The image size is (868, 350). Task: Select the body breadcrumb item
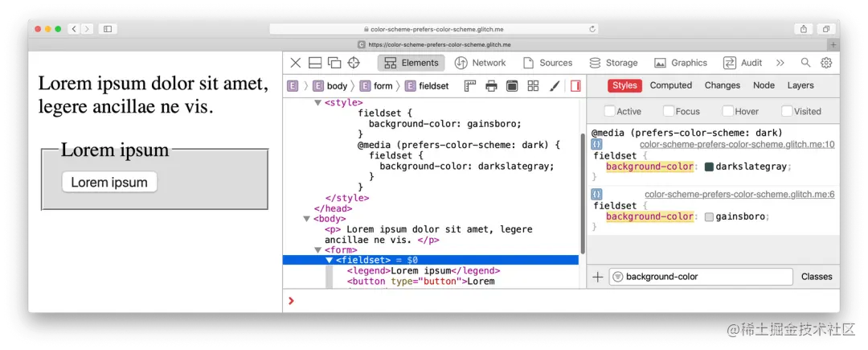(330, 86)
